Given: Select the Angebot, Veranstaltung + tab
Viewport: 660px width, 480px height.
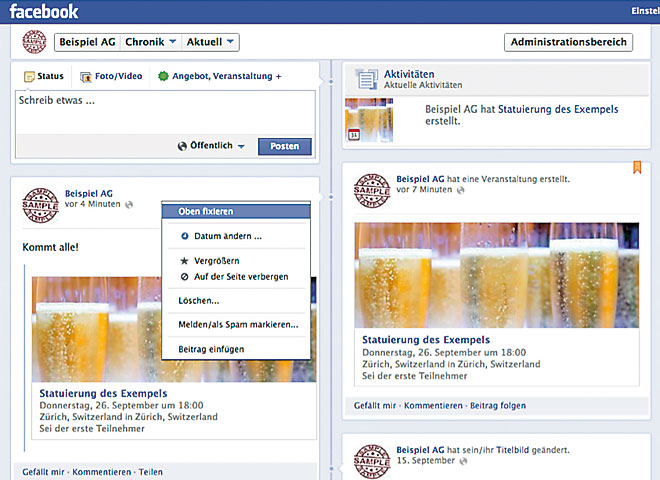Looking at the screenshot, I should 219,77.
